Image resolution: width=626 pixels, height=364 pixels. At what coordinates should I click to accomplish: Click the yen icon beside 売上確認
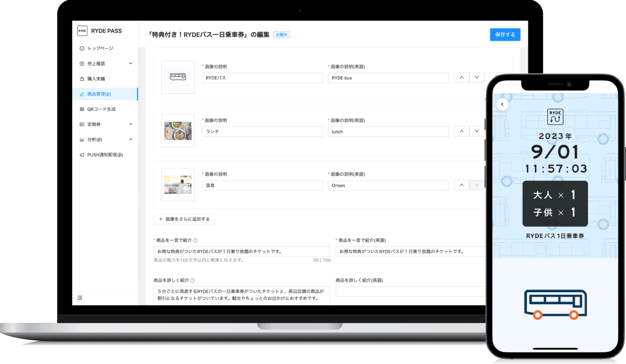[82, 63]
